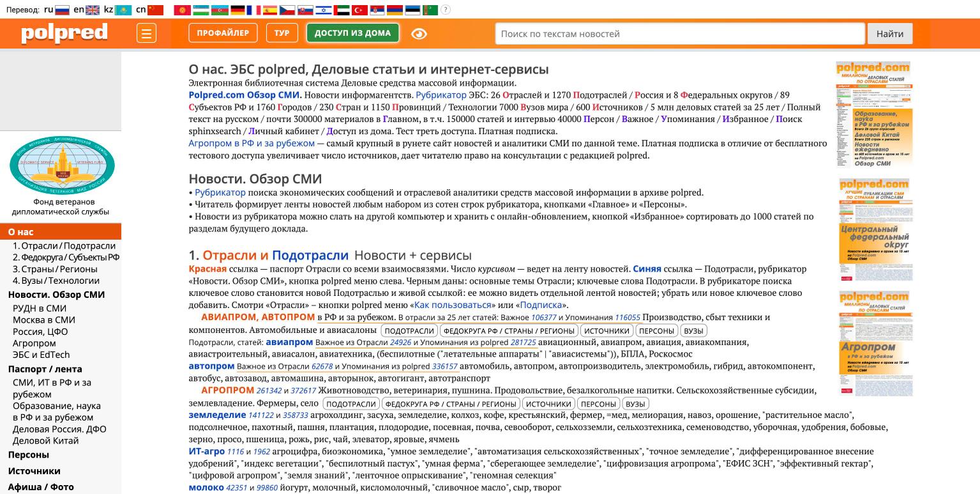Click the polpred logo in header
Image resolution: width=980 pixels, height=494 pixels.
coord(64,33)
